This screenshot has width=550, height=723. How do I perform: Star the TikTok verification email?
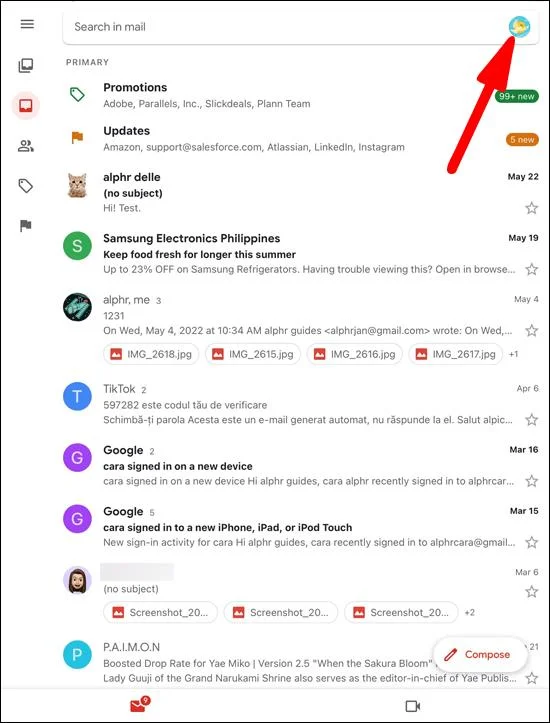[x=532, y=420]
